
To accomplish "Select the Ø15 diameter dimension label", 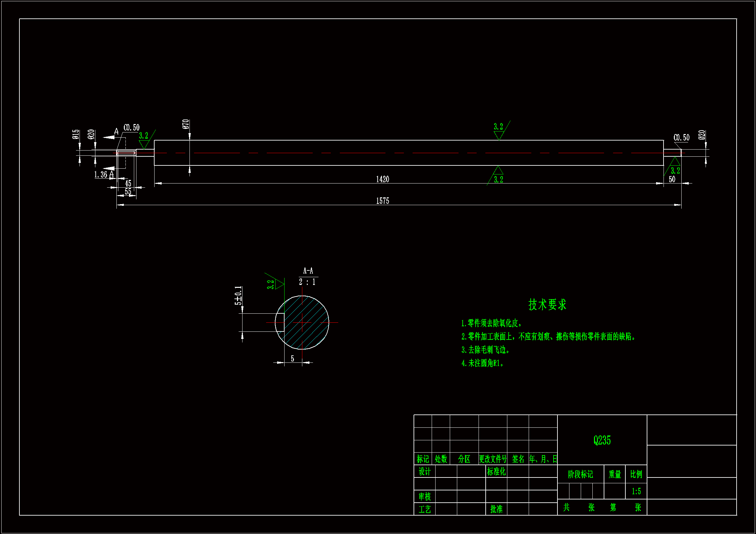I will coord(76,134).
